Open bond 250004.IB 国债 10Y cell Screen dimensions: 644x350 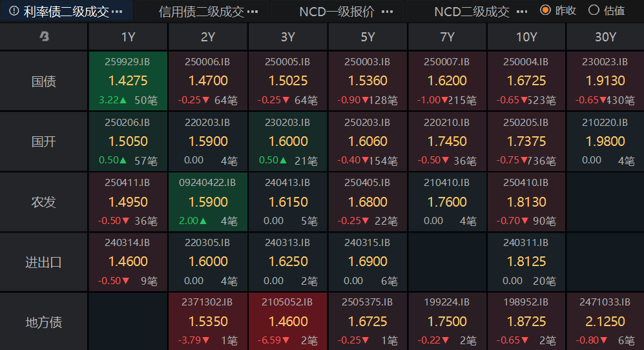526,81
